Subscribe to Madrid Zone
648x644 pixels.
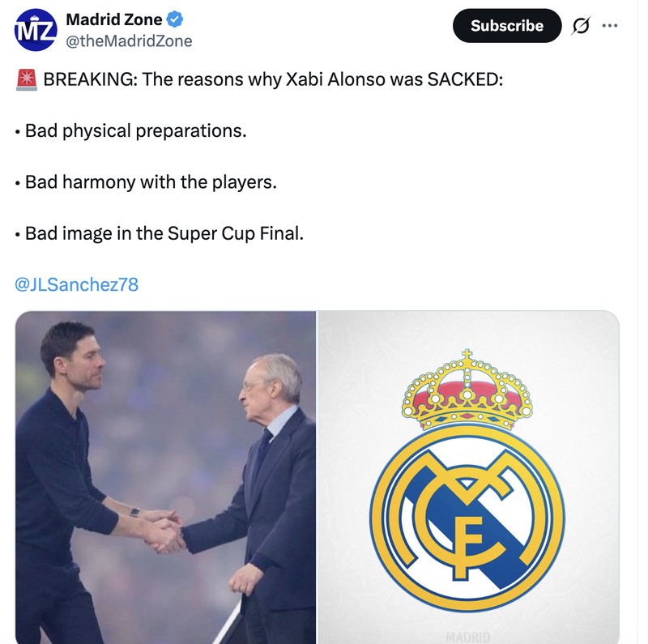[x=507, y=26]
